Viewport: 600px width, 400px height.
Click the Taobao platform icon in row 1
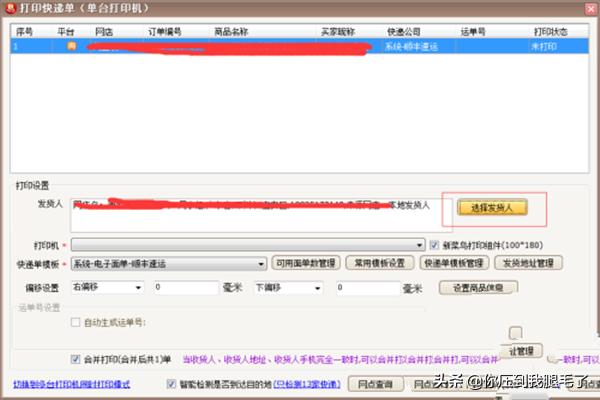[x=71, y=46]
